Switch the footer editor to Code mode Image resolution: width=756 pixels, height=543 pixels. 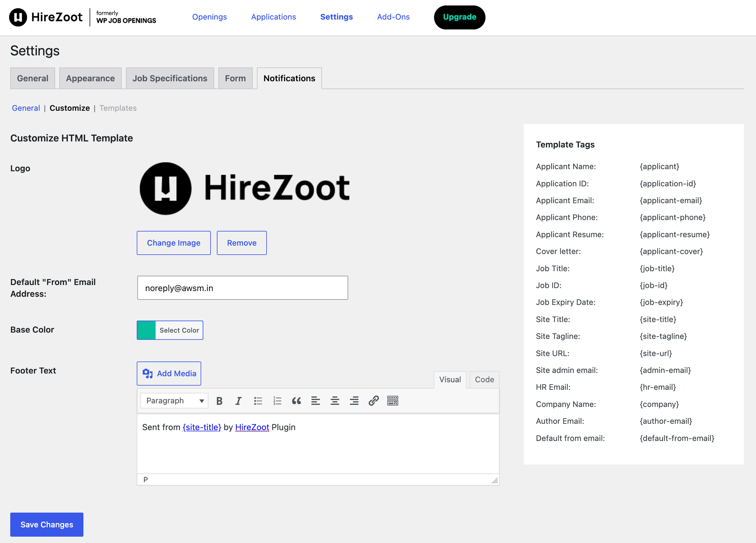(x=484, y=380)
